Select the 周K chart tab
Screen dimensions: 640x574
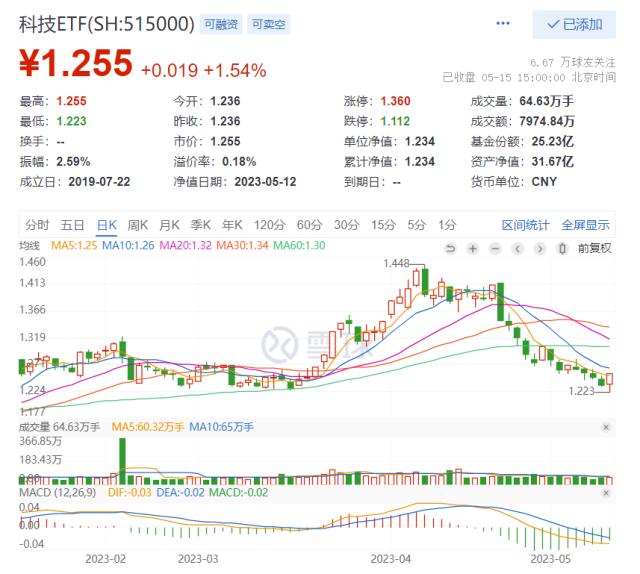[138, 225]
